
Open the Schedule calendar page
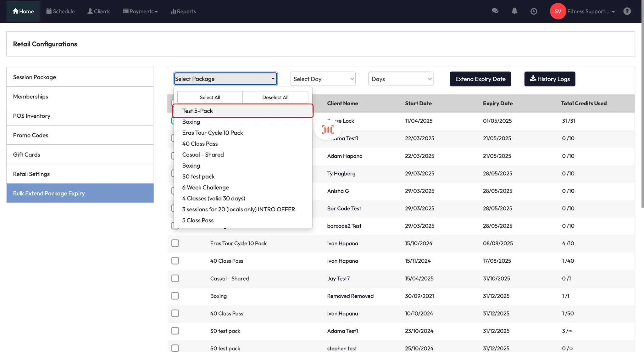(x=60, y=11)
